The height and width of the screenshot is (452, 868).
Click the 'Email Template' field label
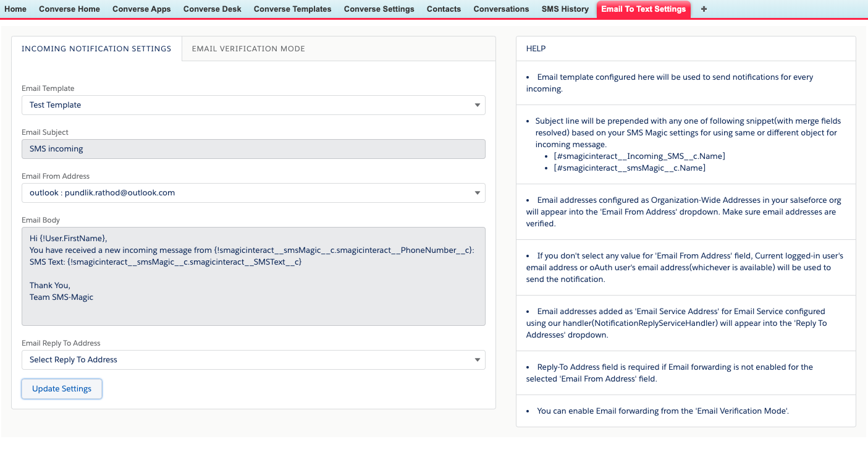(x=48, y=88)
